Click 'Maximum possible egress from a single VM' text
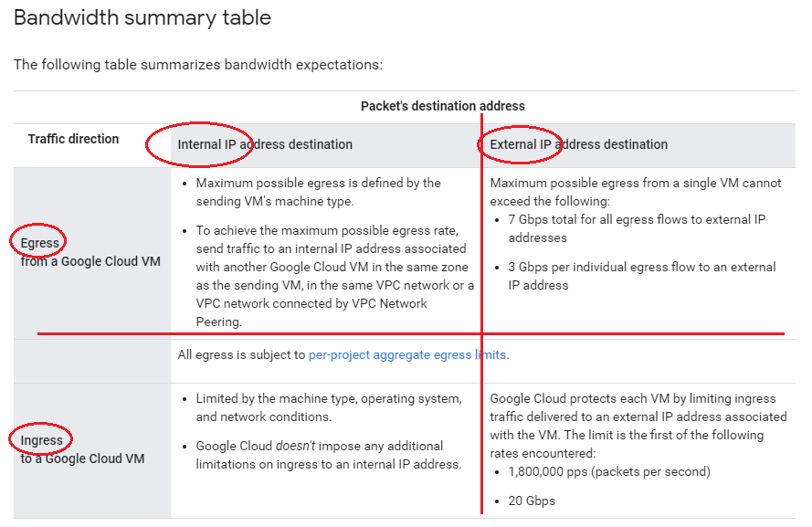This screenshot has width=812, height=527. (x=636, y=191)
